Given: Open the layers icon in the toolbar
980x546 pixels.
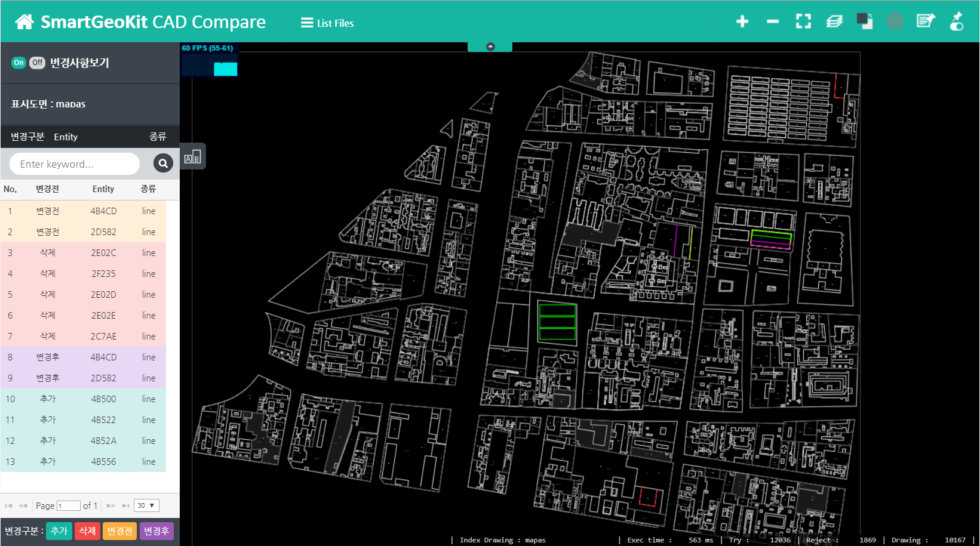Looking at the screenshot, I should coord(834,21).
